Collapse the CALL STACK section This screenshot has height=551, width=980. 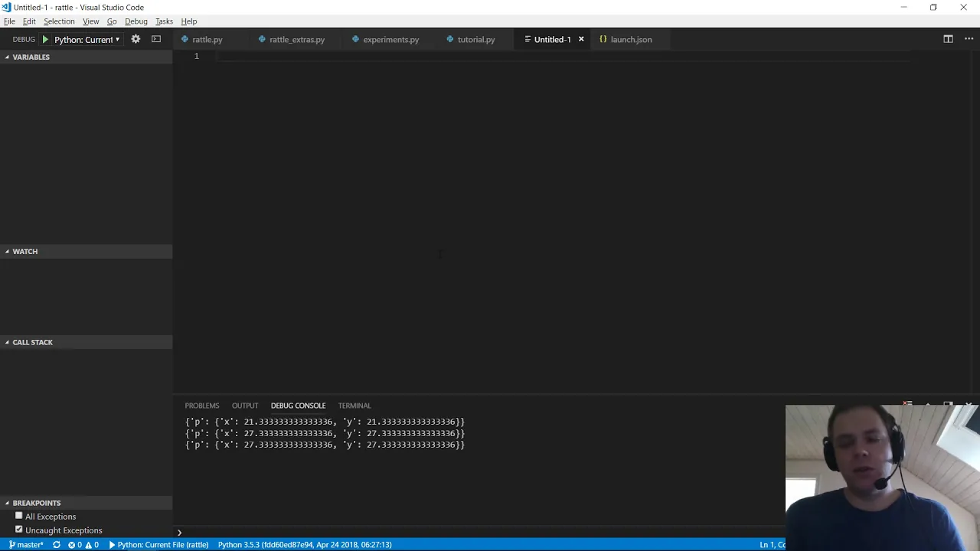86,342
